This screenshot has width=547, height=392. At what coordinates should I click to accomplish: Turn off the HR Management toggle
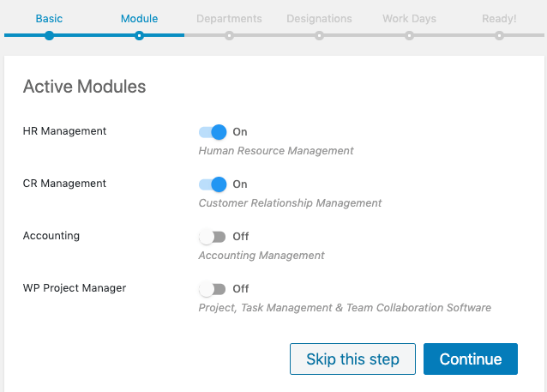[x=213, y=132]
